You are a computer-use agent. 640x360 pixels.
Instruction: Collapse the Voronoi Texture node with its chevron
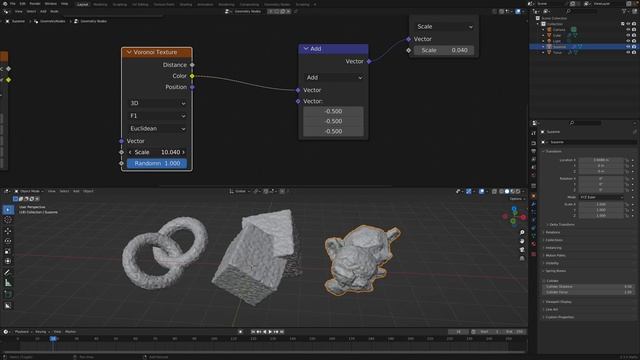click(x=129, y=52)
